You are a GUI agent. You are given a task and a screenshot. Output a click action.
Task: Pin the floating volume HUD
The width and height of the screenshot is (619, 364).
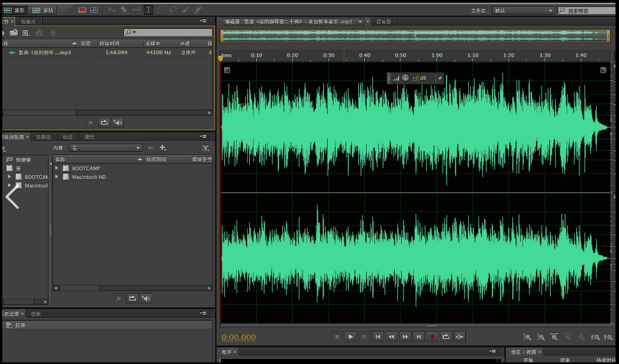click(x=439, y=78)
